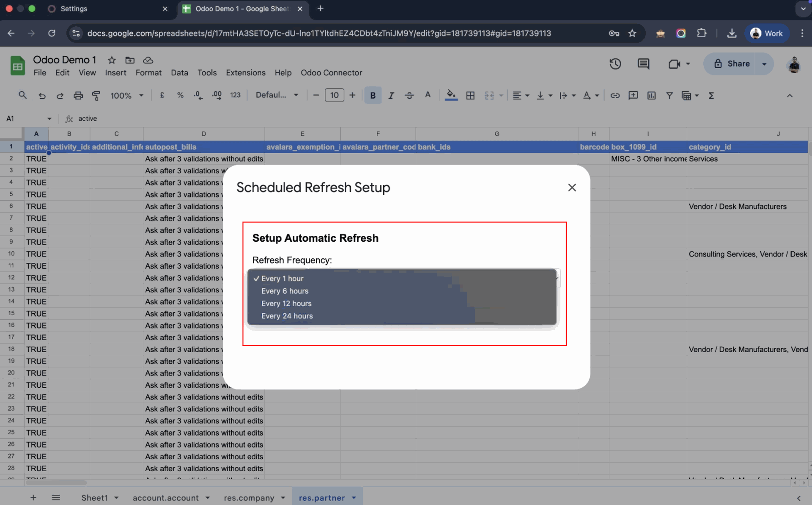Click the functions sigma icon
Image resolution: width=812 pixels, height=505 pixels.
711,96
